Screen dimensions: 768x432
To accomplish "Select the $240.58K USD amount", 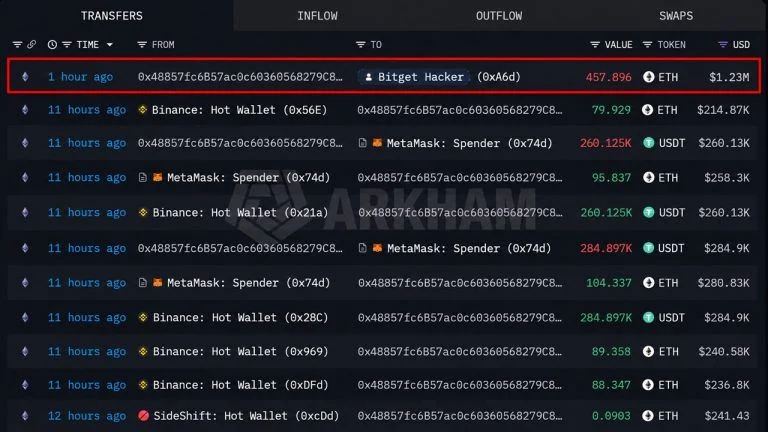I will click(723, 352).
